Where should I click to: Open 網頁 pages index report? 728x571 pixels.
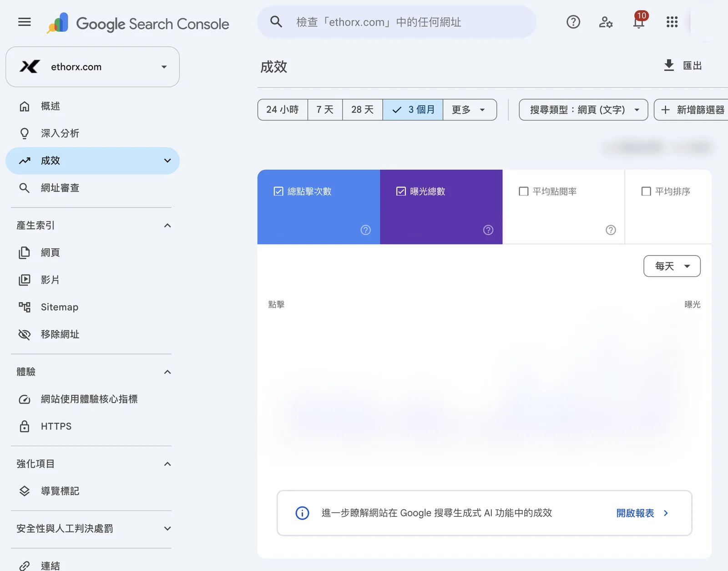pyautogui.click(x=92, y=253)
